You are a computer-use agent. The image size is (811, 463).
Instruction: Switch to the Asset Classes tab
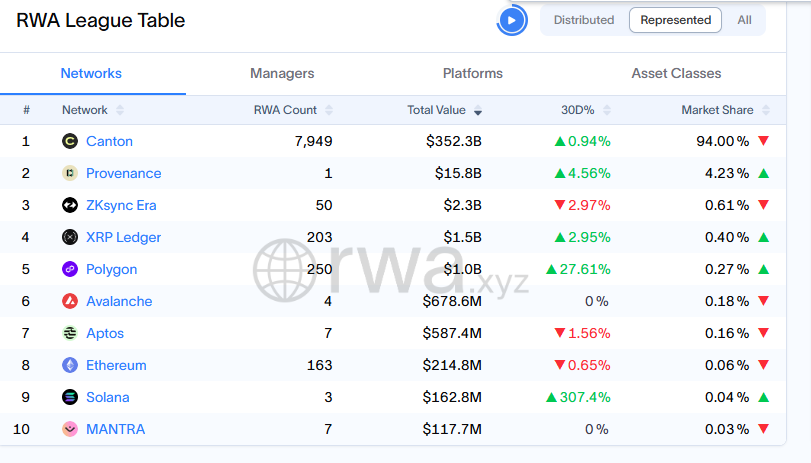[x=676, y=73]
